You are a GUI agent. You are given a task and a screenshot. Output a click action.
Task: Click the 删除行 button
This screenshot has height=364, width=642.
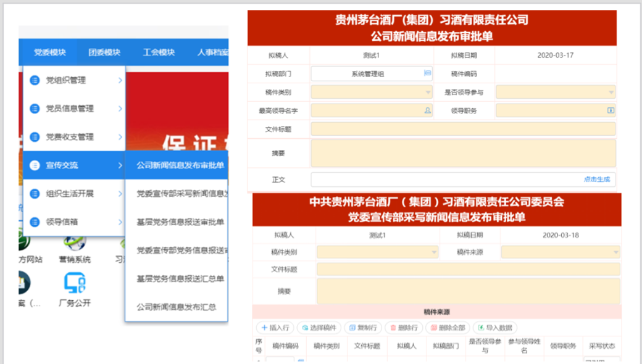(404, 328)
